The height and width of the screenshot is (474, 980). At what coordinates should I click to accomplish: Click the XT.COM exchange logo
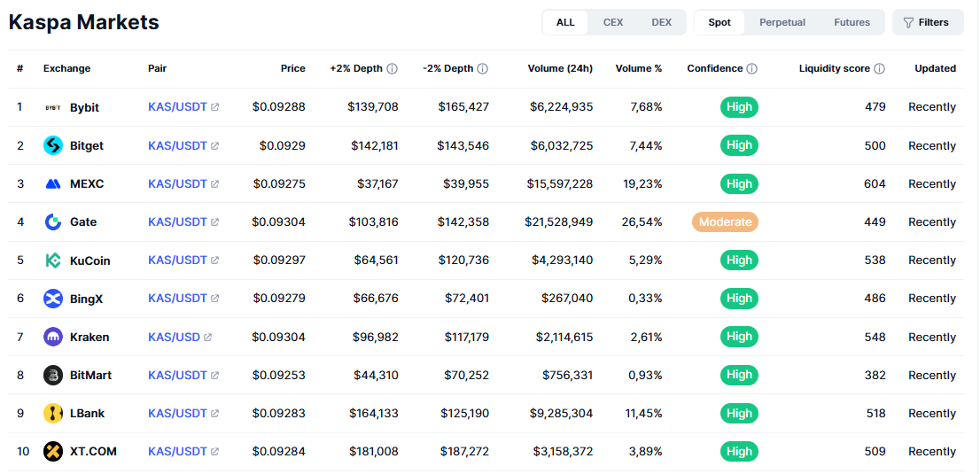click(53, 452)
